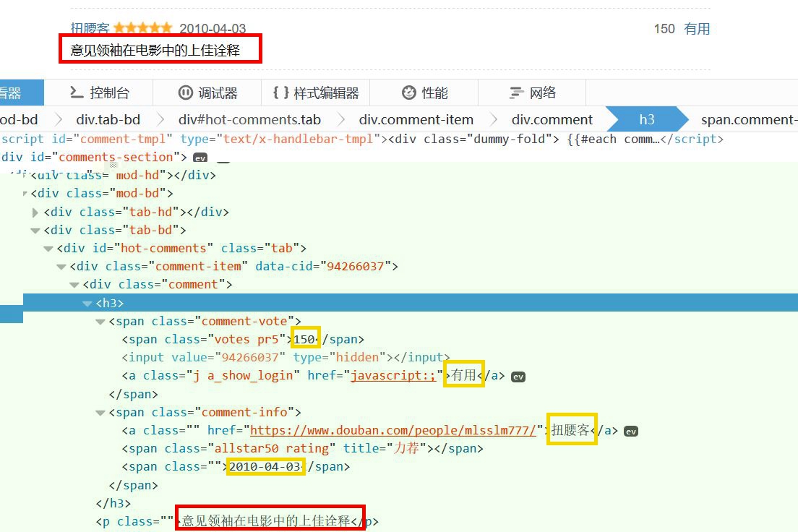
Task: Click the pause icon beside 调试器
Action: pos(185,93)
